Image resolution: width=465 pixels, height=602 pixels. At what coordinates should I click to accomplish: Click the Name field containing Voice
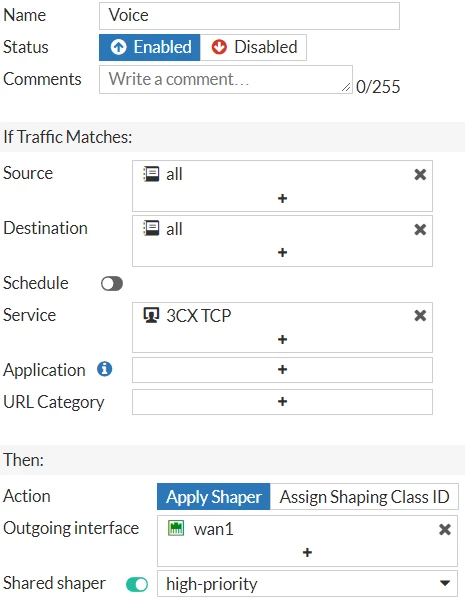pyautogui.click(x=249, y=16)
